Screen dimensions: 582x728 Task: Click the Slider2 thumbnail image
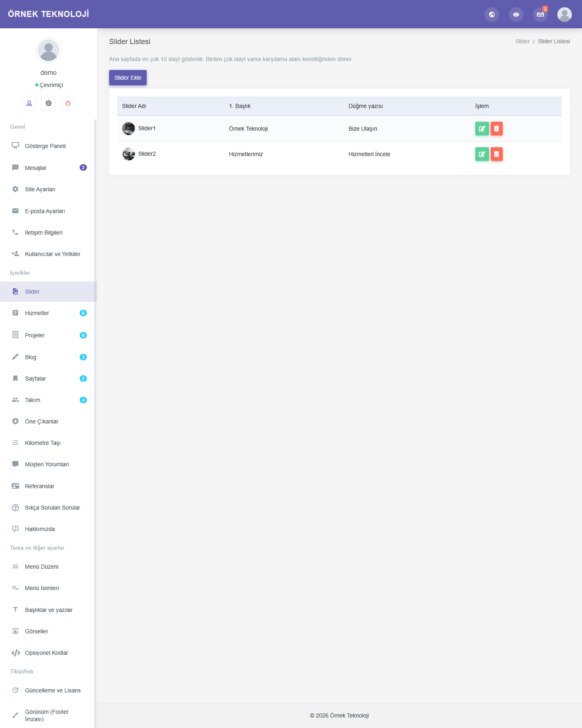tap(129, 154)
